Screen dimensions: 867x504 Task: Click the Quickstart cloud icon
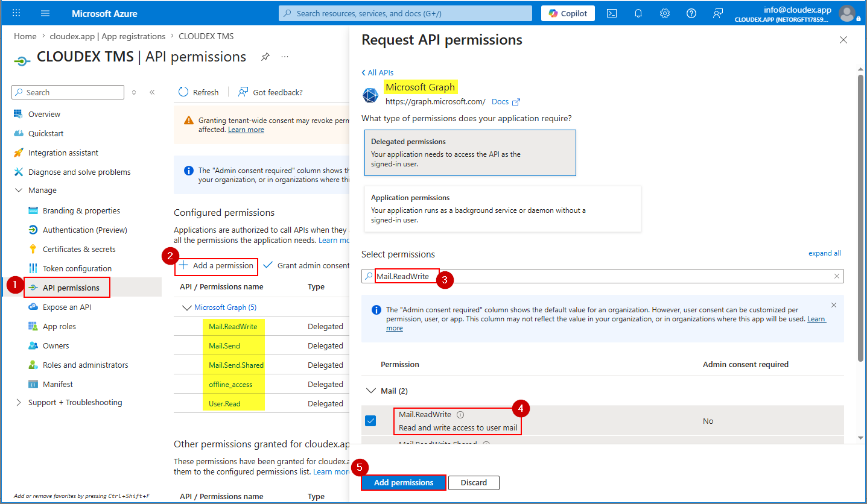[x=18, y=133]
